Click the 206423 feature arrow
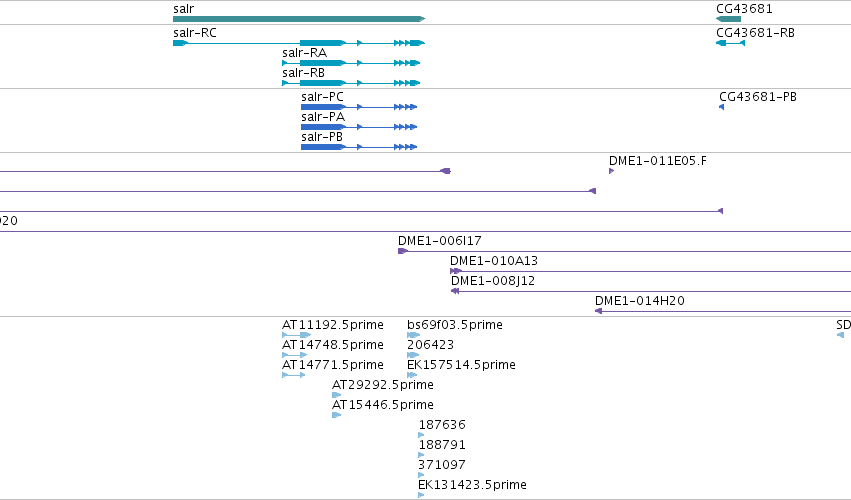 point(413,355)
